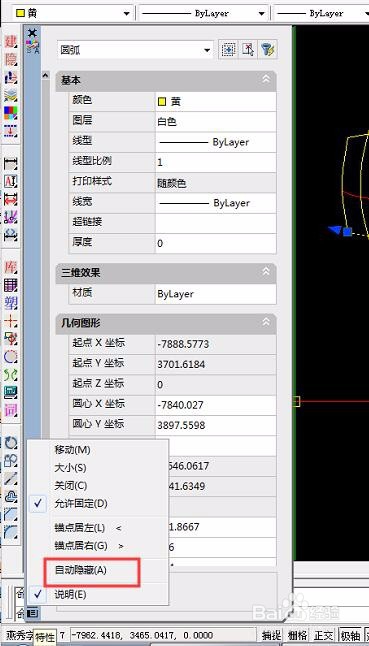
Task: Click the red 建 toolbar icon
Action: tap(11, 41)
